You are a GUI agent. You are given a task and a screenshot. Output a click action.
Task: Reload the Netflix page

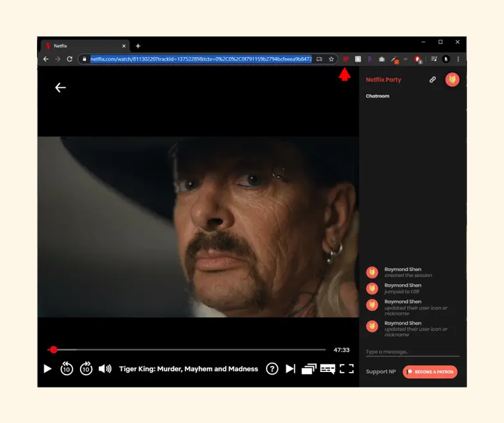tap(69, 59)
